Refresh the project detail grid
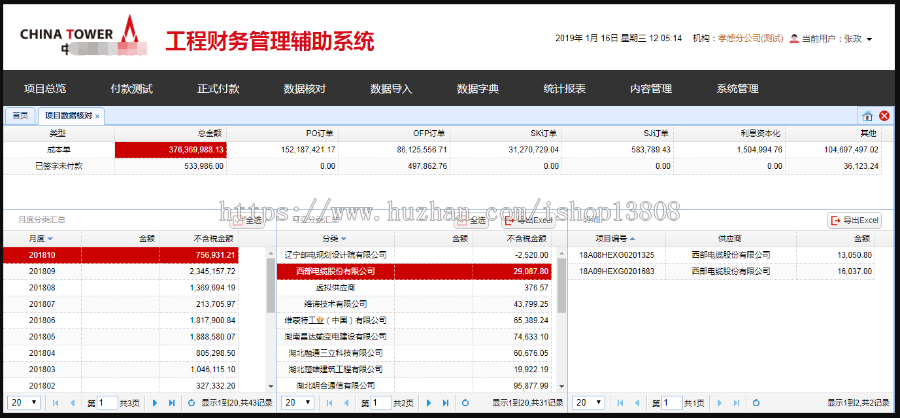This screenshot has width=900, height=418. click(x=757, y=403)
